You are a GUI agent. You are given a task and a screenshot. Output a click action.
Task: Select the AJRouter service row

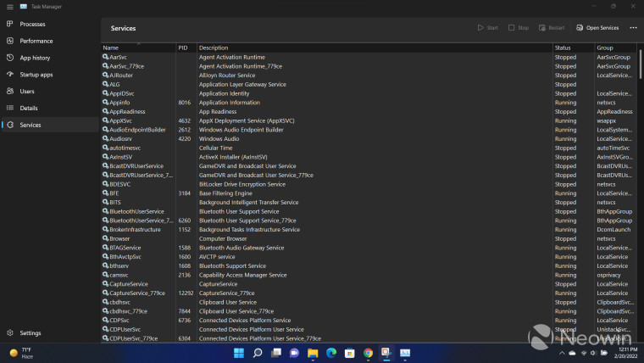(369, 75)
